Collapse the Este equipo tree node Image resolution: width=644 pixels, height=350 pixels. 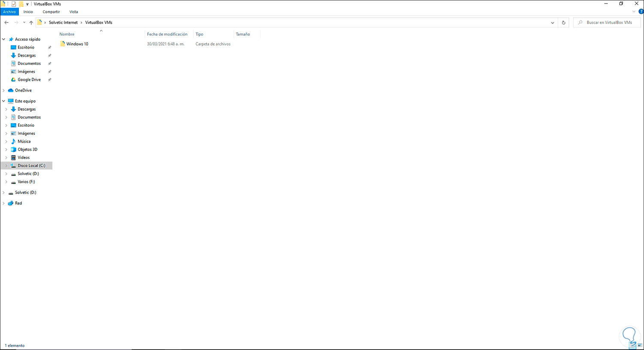click(x=4, y=101)
